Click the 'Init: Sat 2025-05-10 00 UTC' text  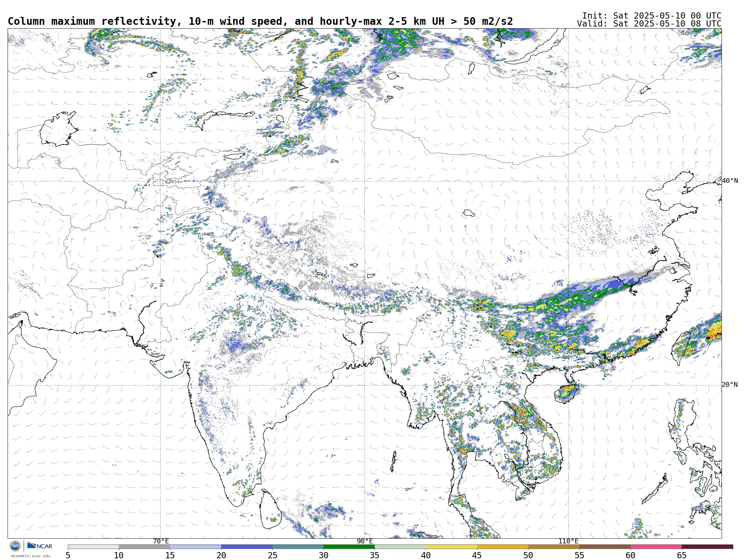[x=652, y=16]
